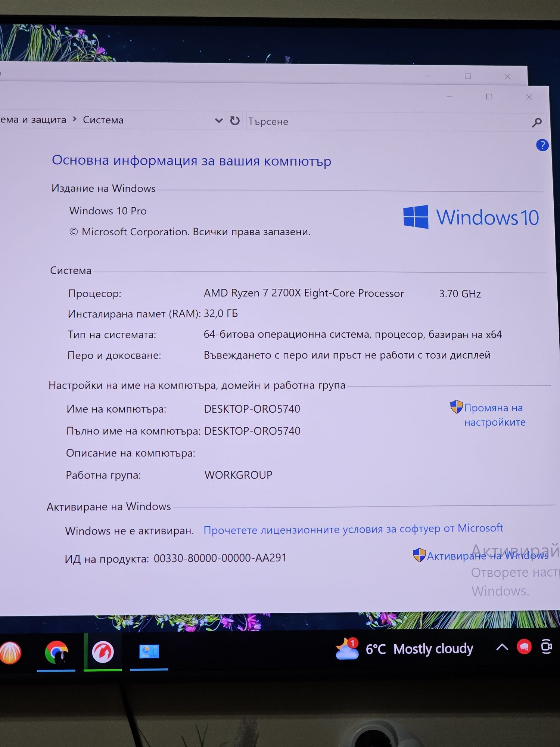Minimize the front Система window
560x747 pixels.
[449, 96]
